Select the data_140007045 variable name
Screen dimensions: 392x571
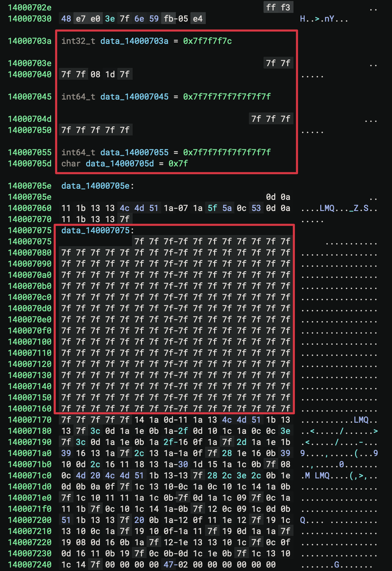point(134,96)
